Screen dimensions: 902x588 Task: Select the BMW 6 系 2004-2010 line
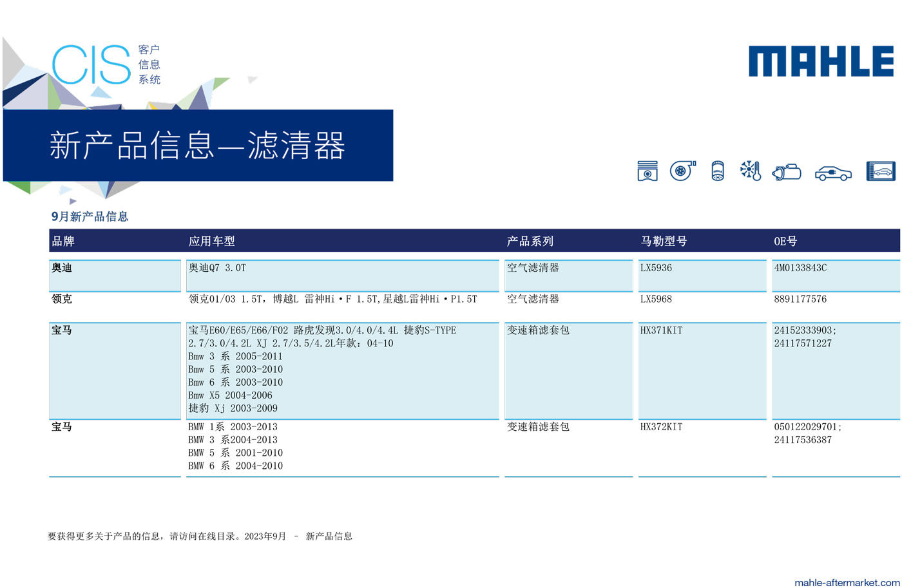click(235, 466)
